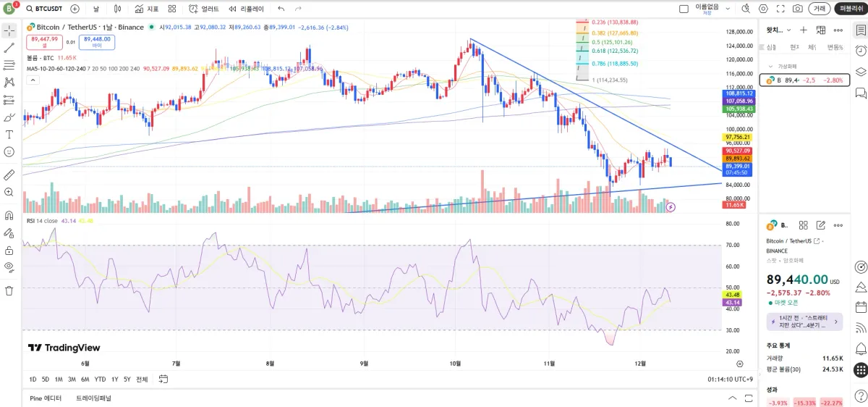Open the layout setup square icon
This screenshot has height=407, width=868.
click(x=684, y=9)
